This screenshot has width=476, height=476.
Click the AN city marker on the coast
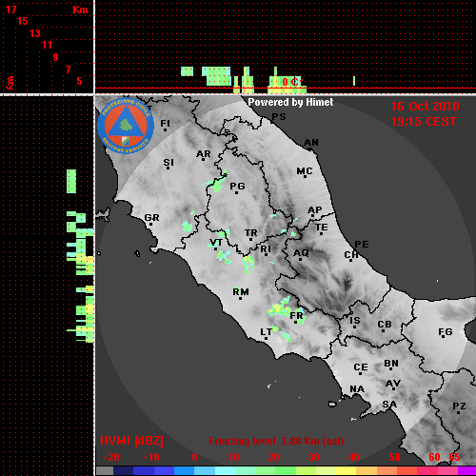tap(311, 144)
